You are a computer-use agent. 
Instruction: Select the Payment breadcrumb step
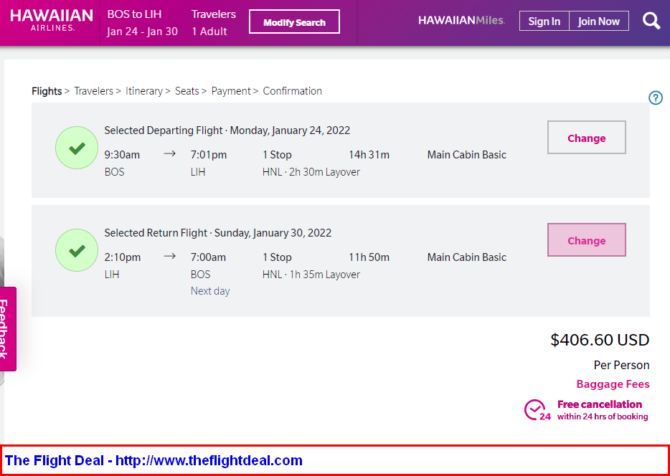click(x=231, y=91)
